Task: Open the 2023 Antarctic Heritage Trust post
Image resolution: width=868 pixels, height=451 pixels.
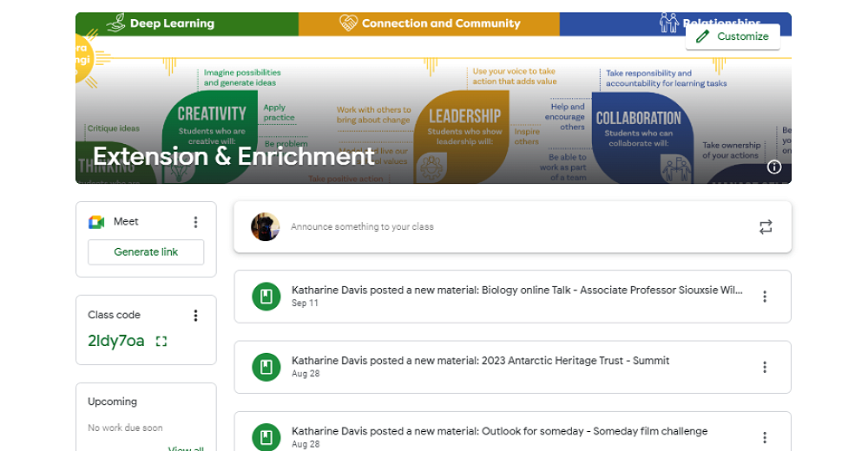Action: pyautogui.click(x=513, y=368)
